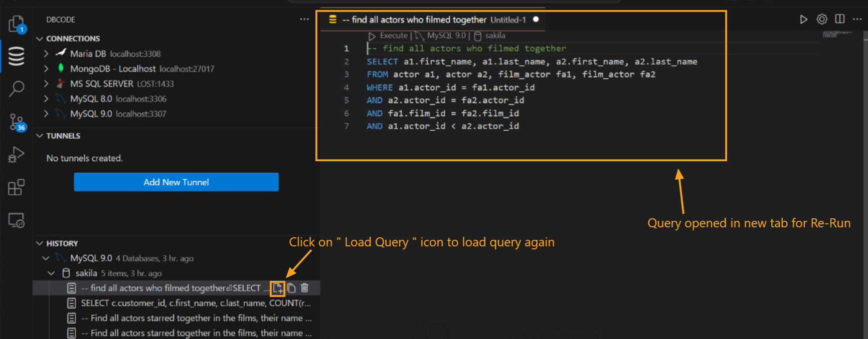The height and width of the screenshot is (339, 868).
Task: Collapse MySQL 9.0 history node
Action: (46, 258)
